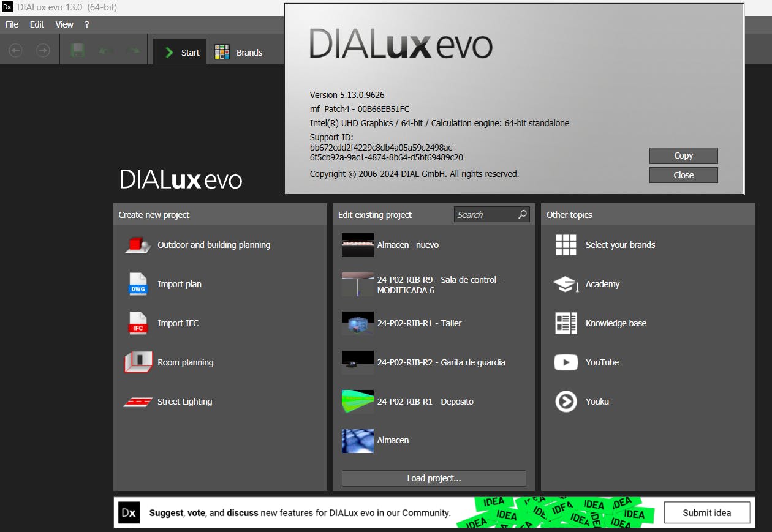Switch to the Start tab
772x532 pixels.
click(x=180, y=53)
